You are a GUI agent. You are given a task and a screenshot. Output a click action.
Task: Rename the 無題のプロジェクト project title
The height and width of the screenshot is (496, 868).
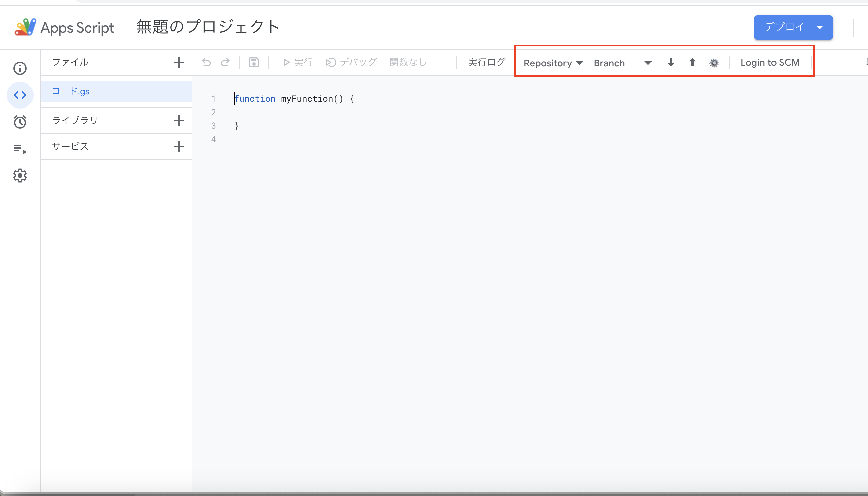pyautogui.click(x=207, y=27)
